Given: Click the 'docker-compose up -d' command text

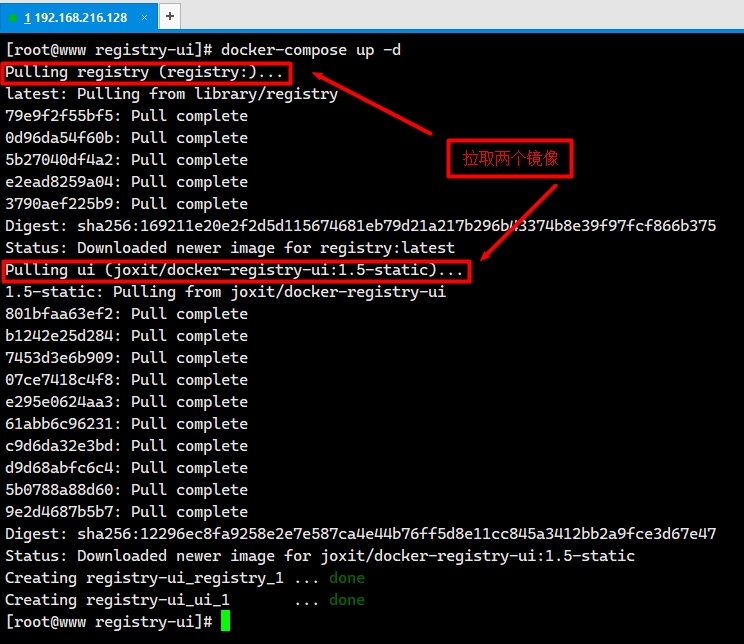Looking at the screenshot, I should point(310,50).
